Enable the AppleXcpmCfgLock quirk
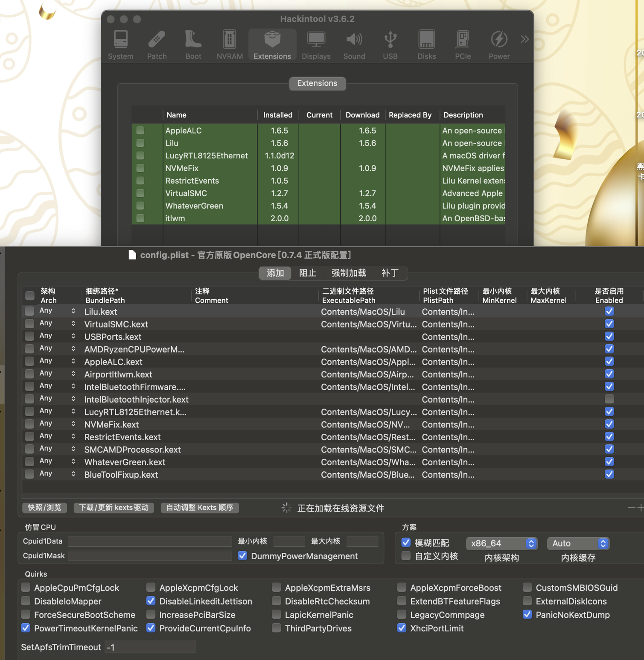Screen dimensions: 644x660 click(151, 587)
